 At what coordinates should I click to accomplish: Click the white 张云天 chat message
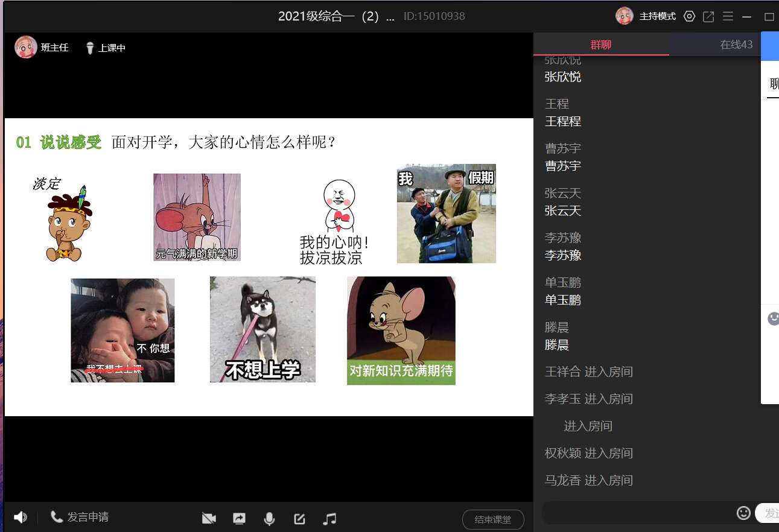(563, 211)
